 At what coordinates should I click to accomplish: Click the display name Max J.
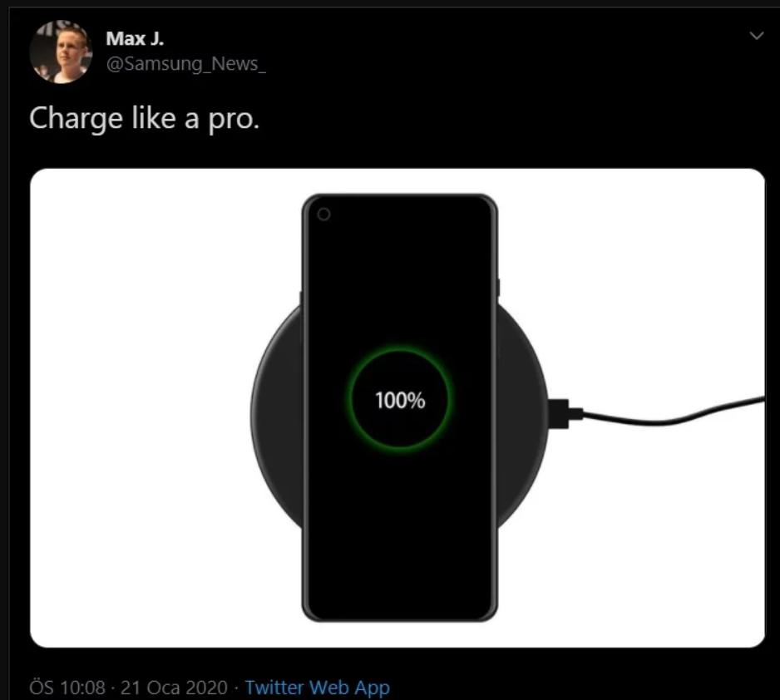pos(135,38)
